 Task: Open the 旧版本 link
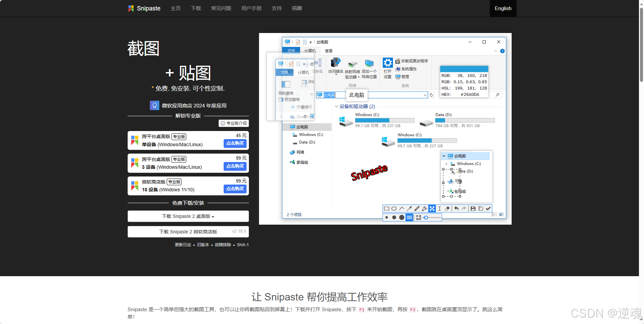[203, 245]
